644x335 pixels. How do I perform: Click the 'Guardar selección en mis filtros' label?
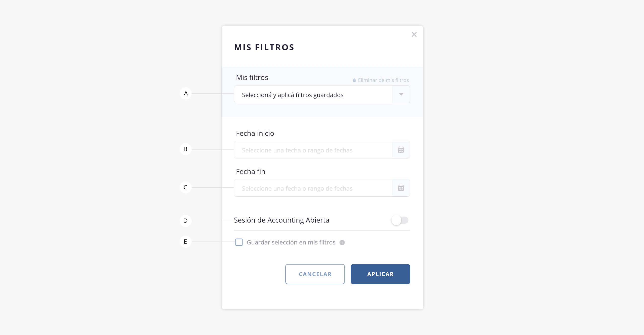tap(291, 242)
